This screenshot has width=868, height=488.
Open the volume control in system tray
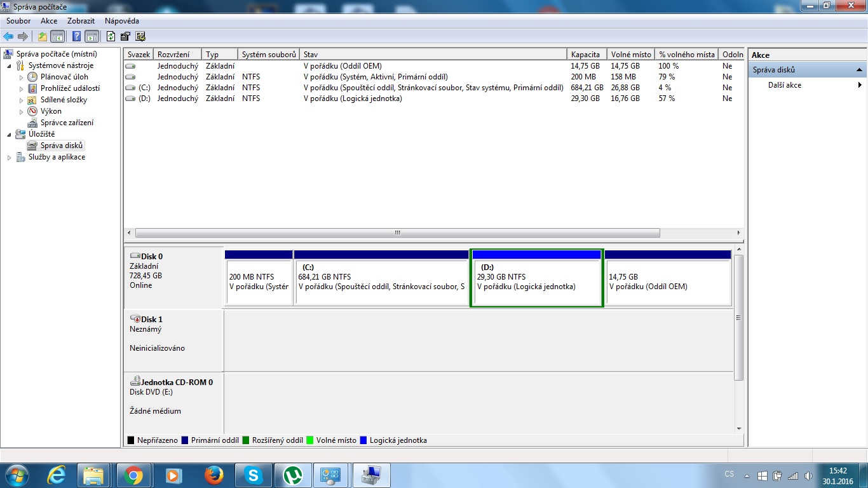808,475
